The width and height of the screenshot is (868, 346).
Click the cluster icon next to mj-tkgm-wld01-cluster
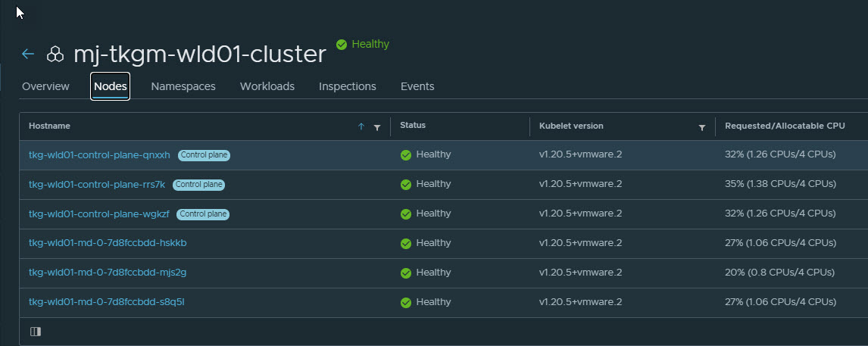(x=55, y=55)
